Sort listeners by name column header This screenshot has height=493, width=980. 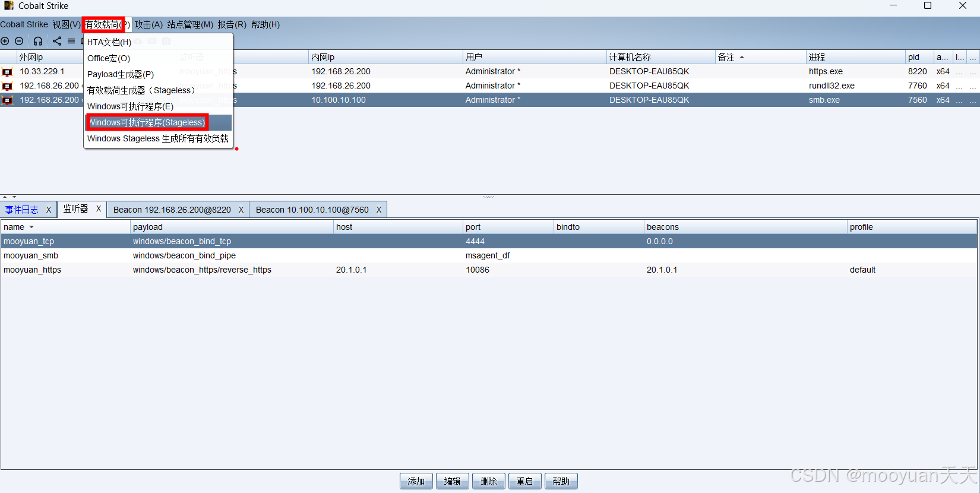[65, 227]
